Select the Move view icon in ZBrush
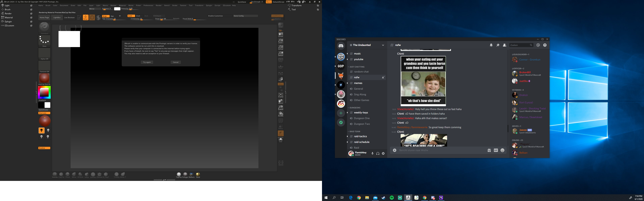644x201 pixels. [281, 101]
